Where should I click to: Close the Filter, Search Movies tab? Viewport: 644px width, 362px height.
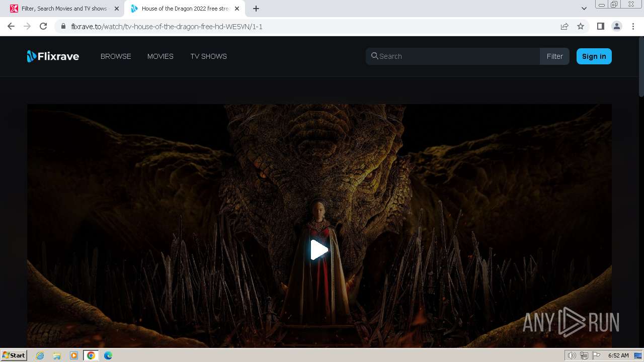(x=117, y=9)
